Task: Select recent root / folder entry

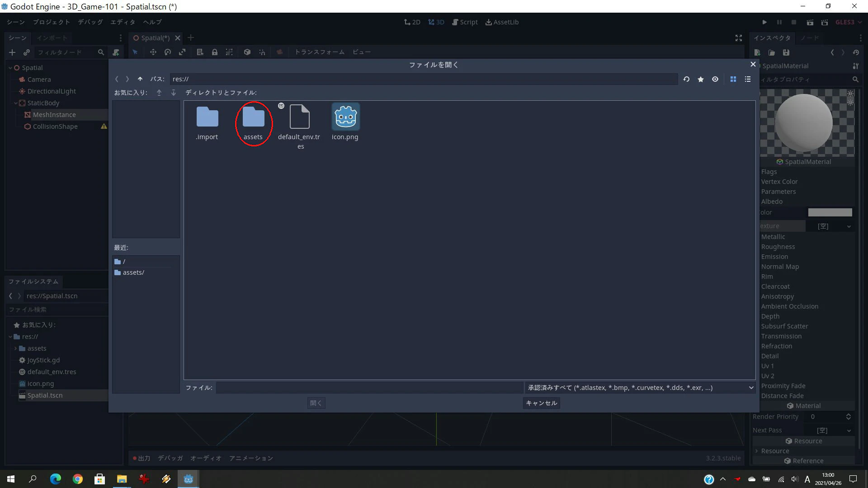Action: [146, 262]
